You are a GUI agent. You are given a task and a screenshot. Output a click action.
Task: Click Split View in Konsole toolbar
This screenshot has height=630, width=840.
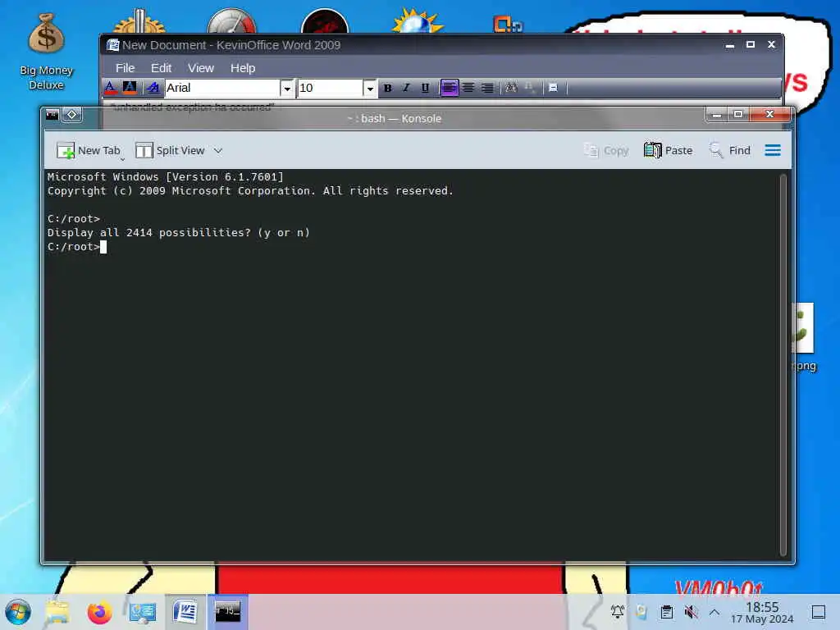(x=170, y=151)
